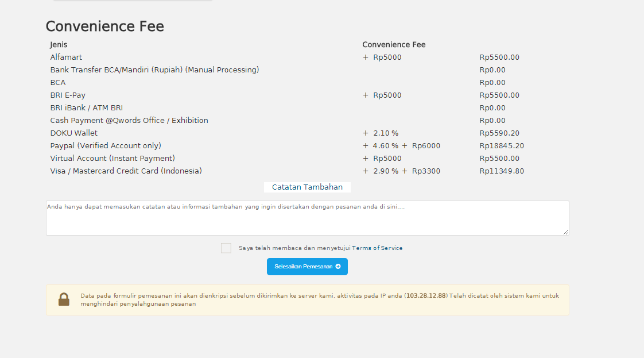Tick the Terms of Service agreement checkbox

(x=226, y=248)
